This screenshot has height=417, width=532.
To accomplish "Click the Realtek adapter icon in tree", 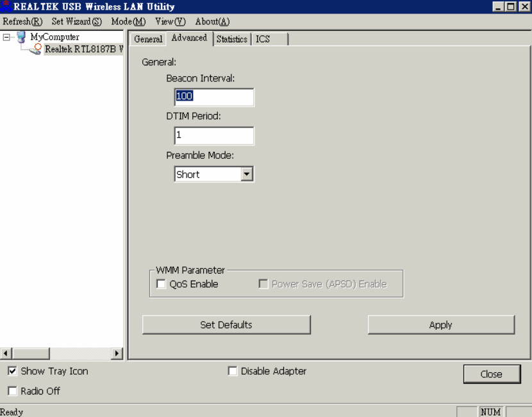I will tap(36, 49).
